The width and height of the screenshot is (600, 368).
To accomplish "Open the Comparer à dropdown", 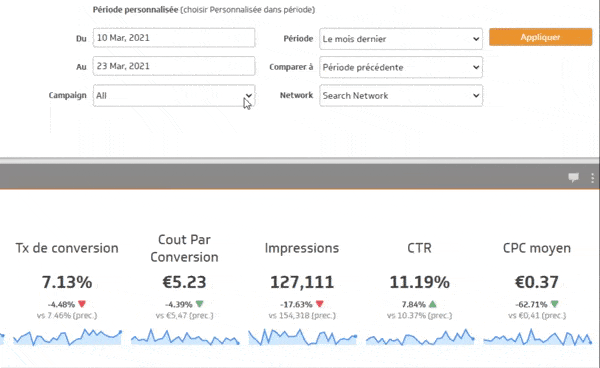I will pos(401,67).
